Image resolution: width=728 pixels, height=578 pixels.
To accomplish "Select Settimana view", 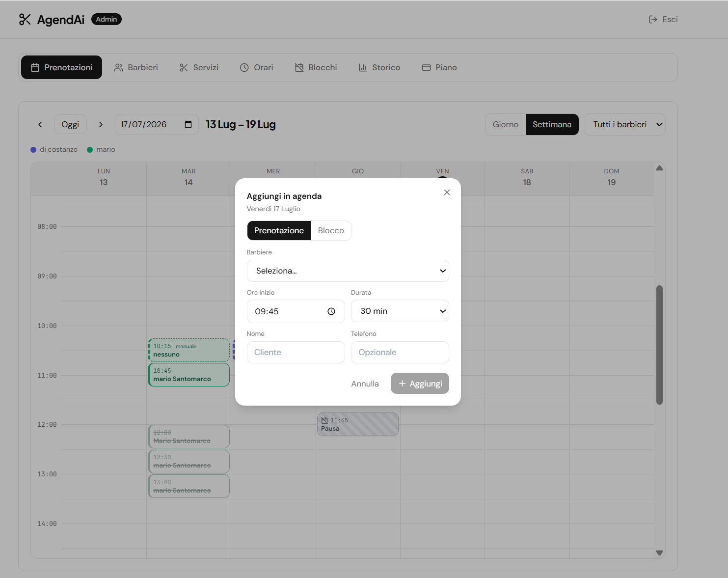I will pos(552,124).
